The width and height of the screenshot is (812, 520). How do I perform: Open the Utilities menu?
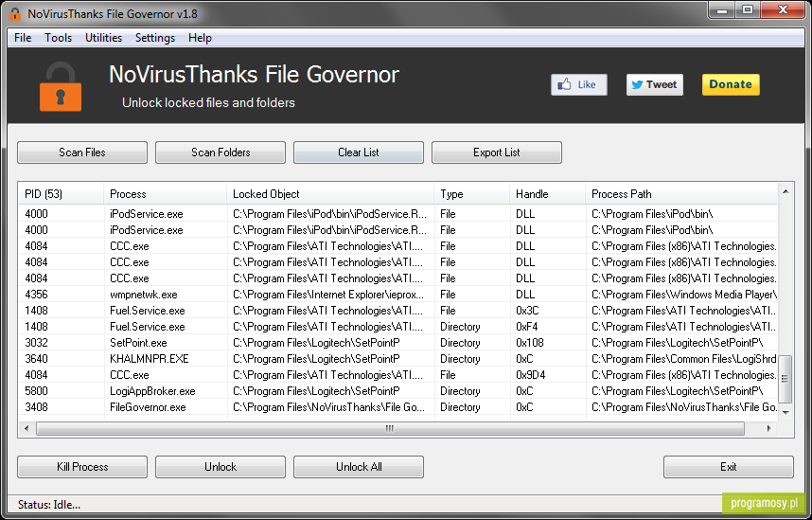(x=103, y=38)
